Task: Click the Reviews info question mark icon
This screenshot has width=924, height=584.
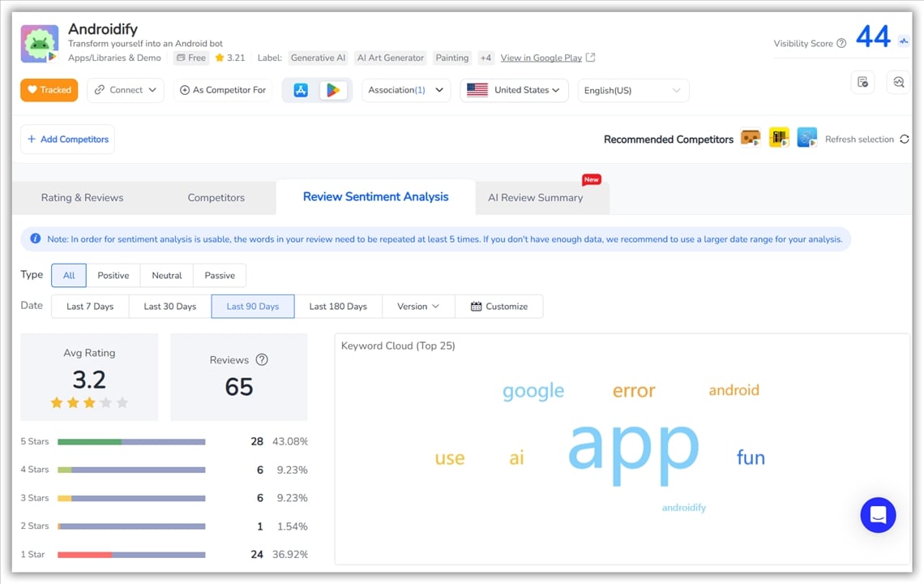Action: click(261, 359)
